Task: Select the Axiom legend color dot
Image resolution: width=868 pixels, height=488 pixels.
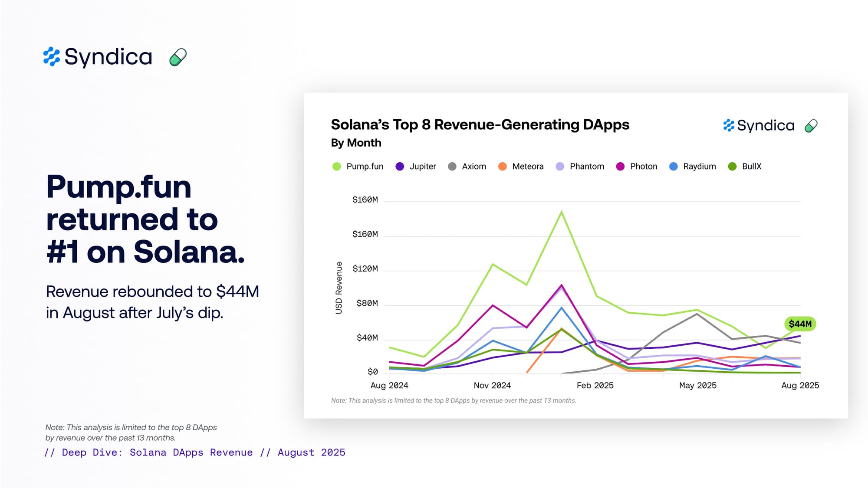Action: coord(452,167)
